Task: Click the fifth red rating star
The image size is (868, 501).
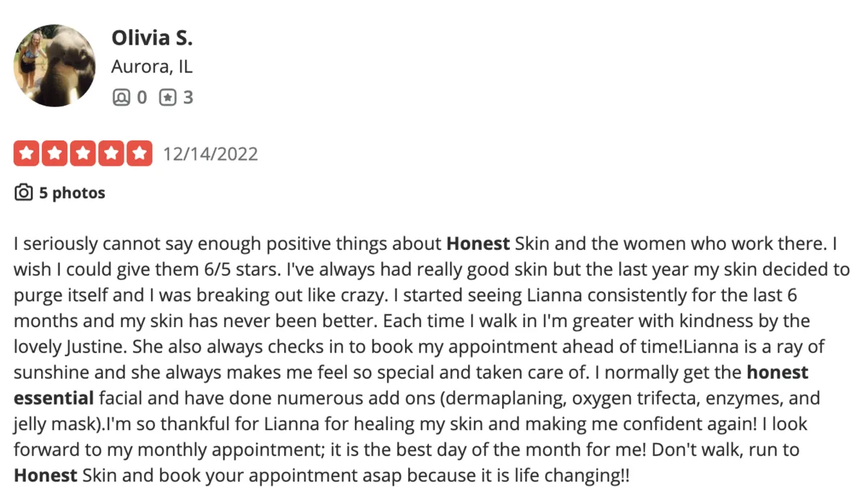Action: coord(140,153)
